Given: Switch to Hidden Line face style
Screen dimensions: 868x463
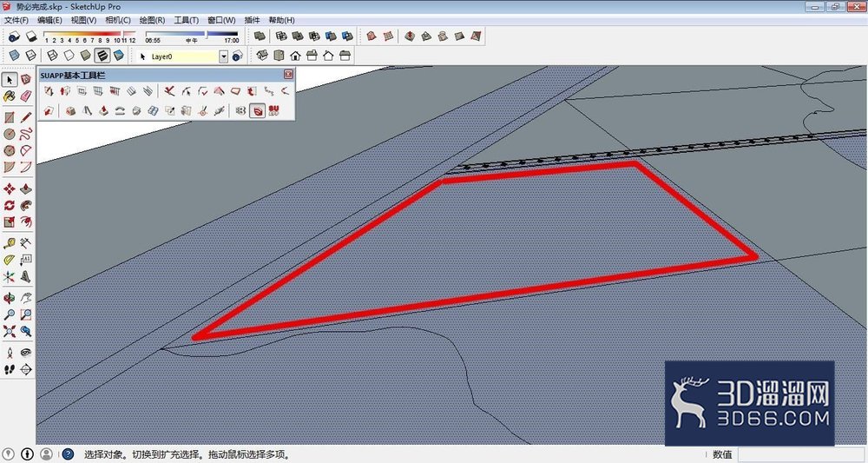Looking at the screenshot, I should click(69, 56).
